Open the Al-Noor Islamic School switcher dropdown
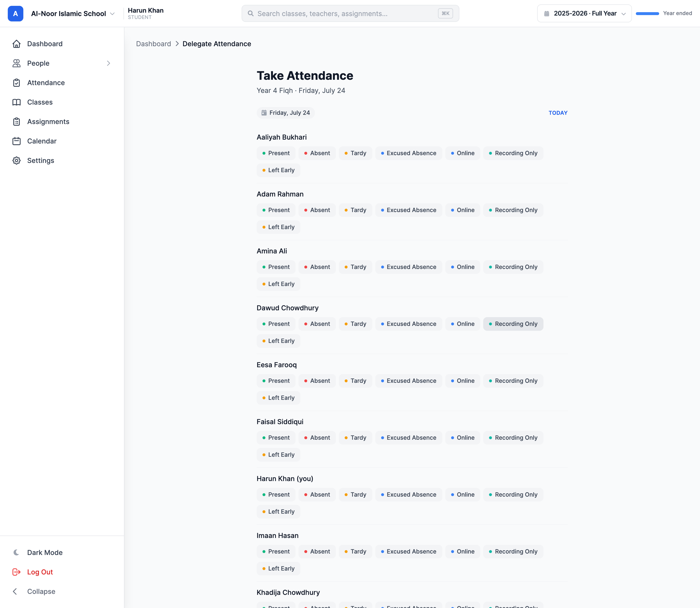 point(73,14)
